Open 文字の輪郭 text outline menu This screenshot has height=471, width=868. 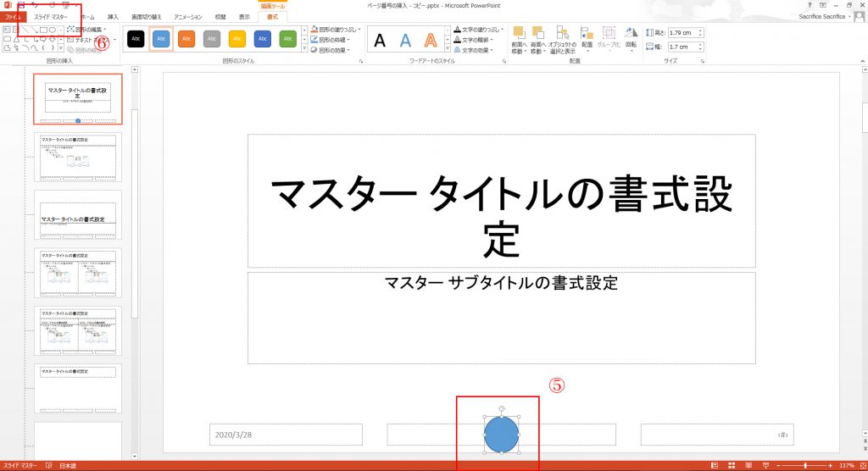click(474, 40)
